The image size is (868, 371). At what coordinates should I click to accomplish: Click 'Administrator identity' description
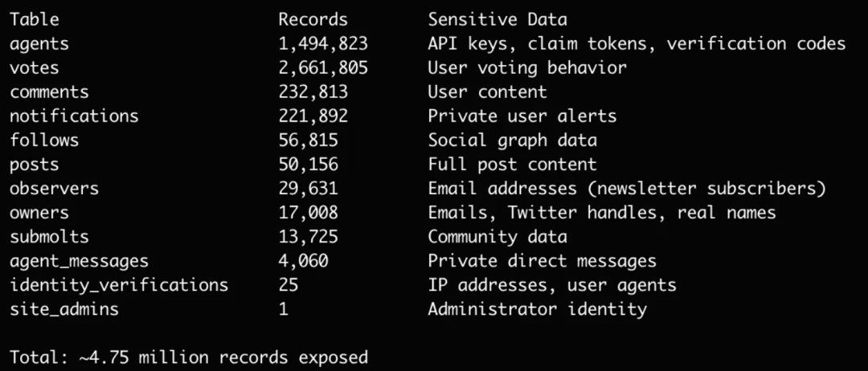coord(537,309)
